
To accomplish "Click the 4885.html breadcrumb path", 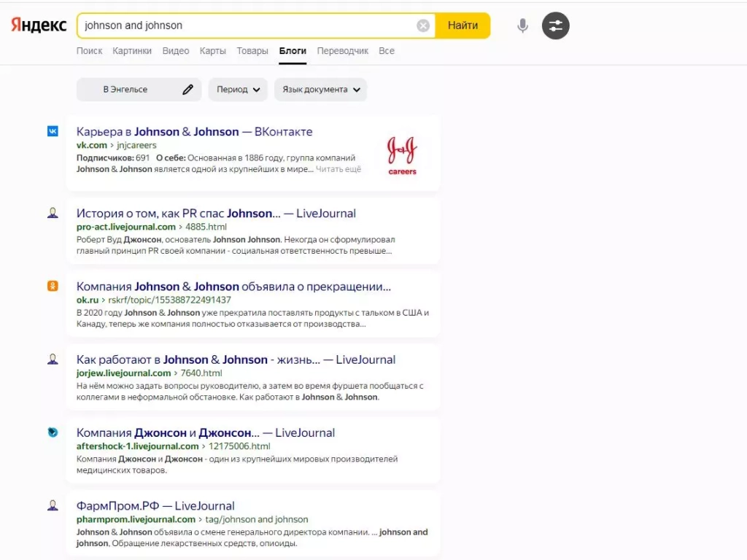I will click(x=206, y=227).
